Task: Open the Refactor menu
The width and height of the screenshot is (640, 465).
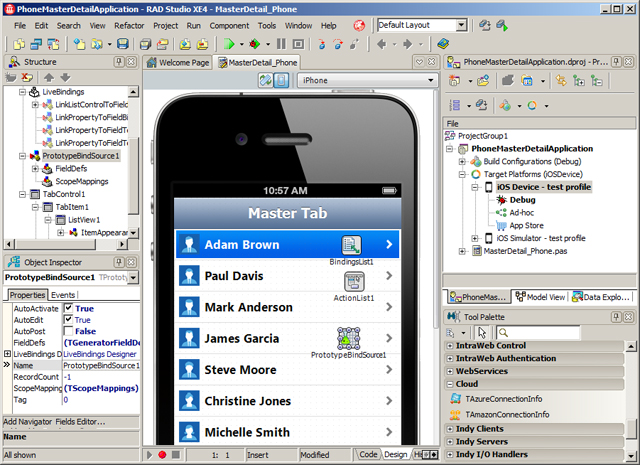Action: 129,26
